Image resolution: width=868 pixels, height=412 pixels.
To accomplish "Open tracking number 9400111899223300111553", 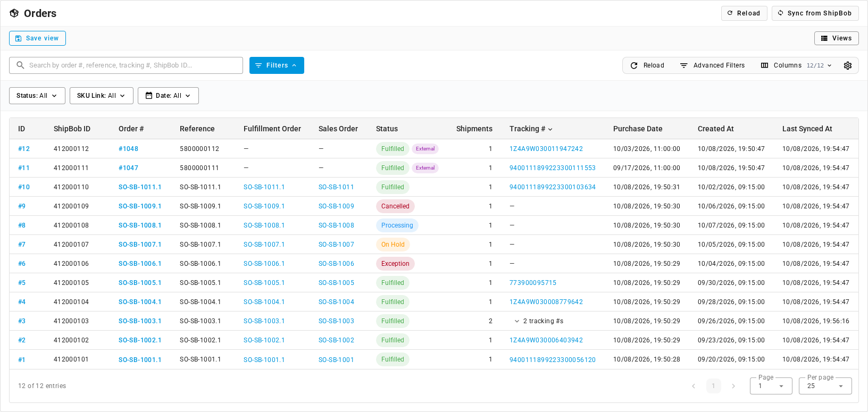I will pyautogui.click(x=553, y=168).
